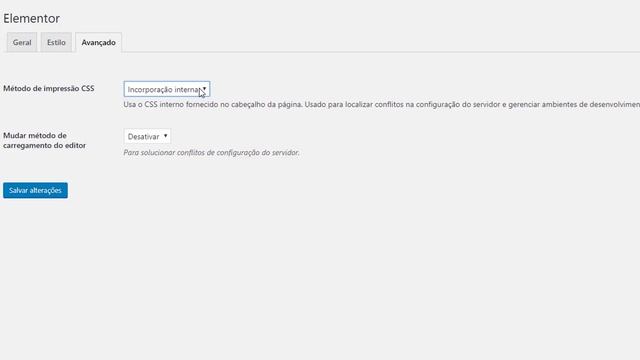Expand the Desativar editor loading dropdown
The height and width of the screenshot is (360, 640).
point(147,136)
